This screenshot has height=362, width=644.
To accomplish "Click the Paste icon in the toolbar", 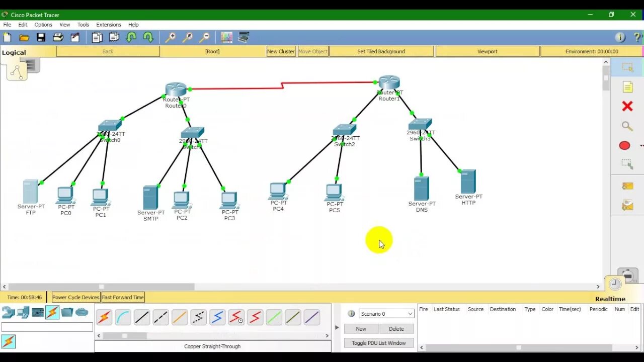I will point(114,37).
